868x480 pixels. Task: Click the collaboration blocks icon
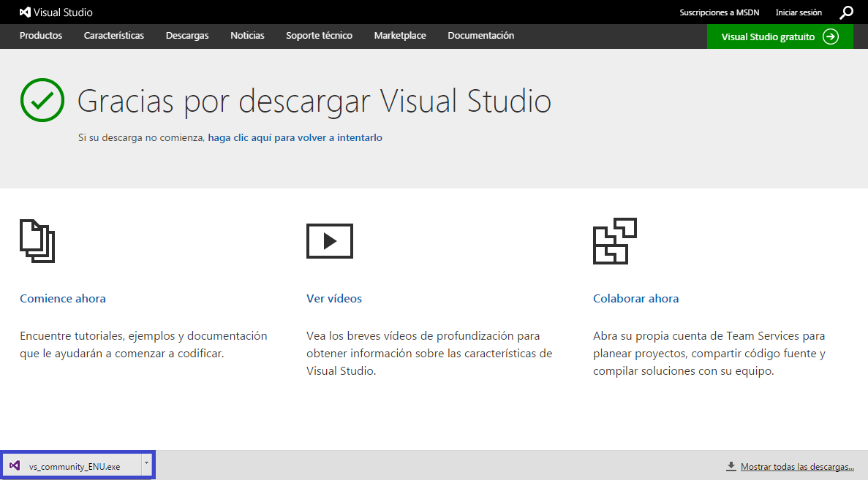[x=614, y=241]
